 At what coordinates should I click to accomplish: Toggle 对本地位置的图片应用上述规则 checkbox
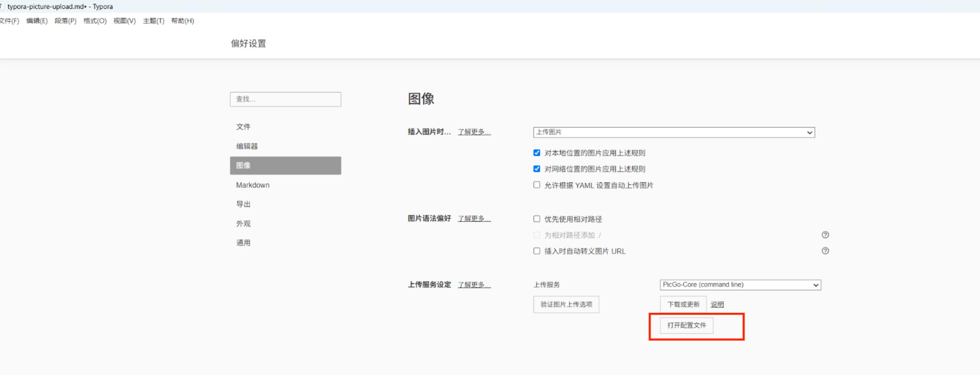pos(537,153)
